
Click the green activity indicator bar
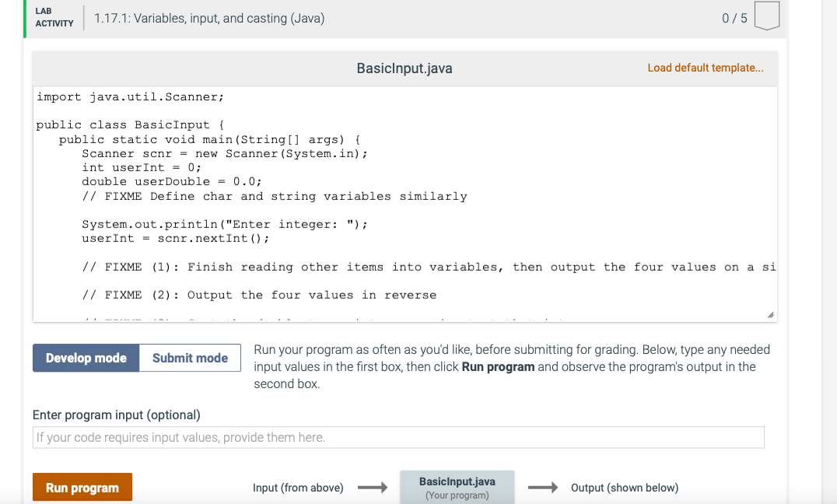pyautogui.click(x=25, y=16)
